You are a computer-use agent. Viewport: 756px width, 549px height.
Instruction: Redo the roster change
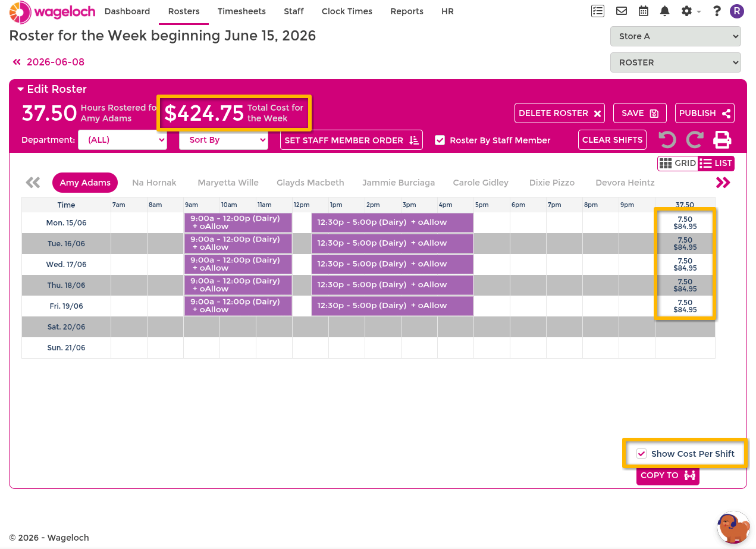(695, 140)
